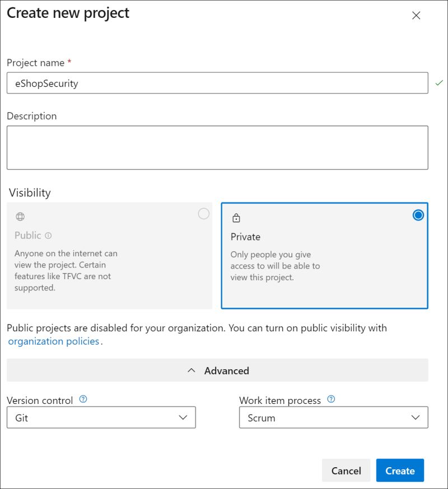Click the chevron icon next to Advanced
The width and height of the screenshot is (448, 489).
(x=192, y=370)
